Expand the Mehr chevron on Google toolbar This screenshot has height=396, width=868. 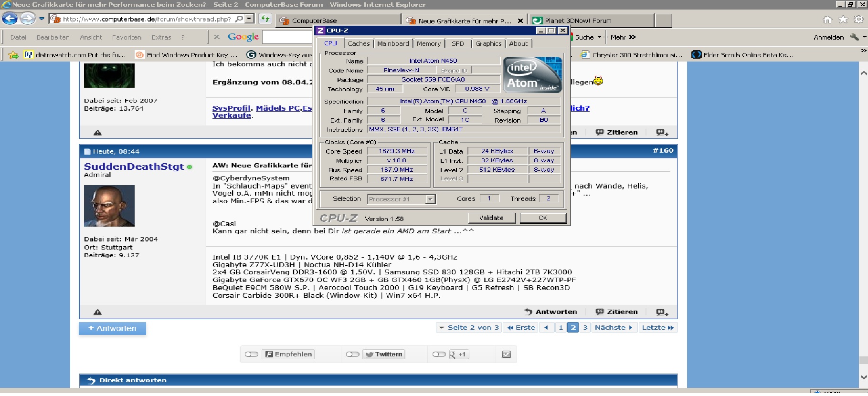click(632, 37)
